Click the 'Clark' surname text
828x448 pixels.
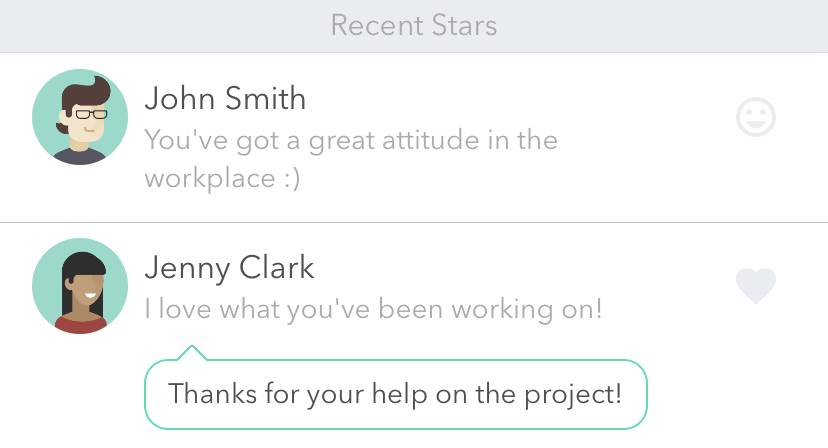(277, 267)
